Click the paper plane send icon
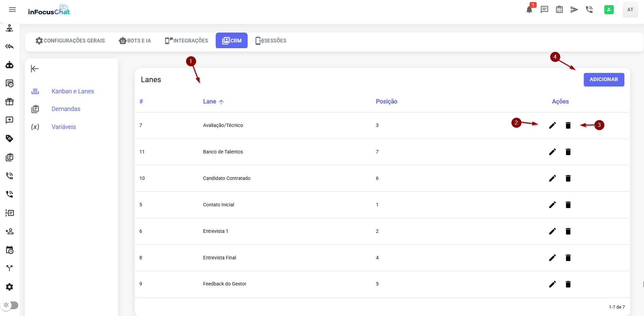The width and height of the screenshot is (644, 316). pyautogui.click(x=574, y=10)
